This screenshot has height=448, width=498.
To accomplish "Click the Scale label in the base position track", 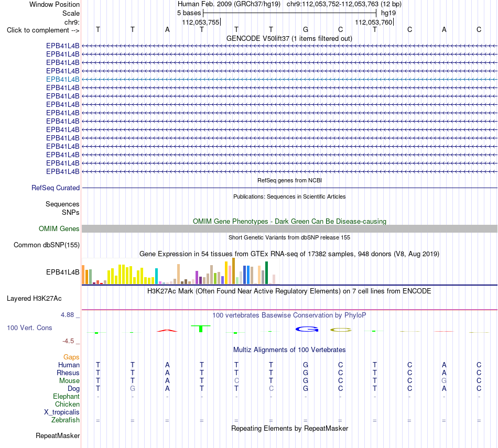I will click(71, 13).
